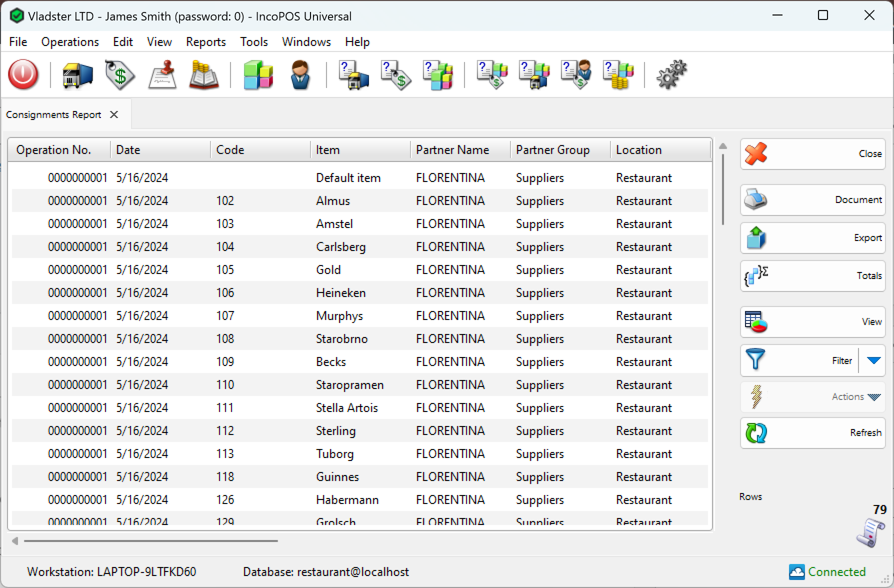This screenshot has height=588, width=894.
Task: Open the colored cubes items icon
Action: coord(258,75)
